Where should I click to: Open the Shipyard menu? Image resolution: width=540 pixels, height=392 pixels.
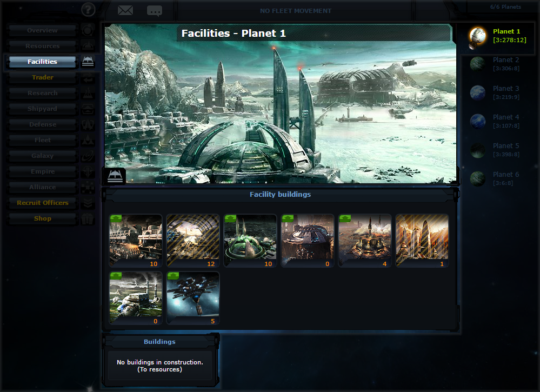42,109
